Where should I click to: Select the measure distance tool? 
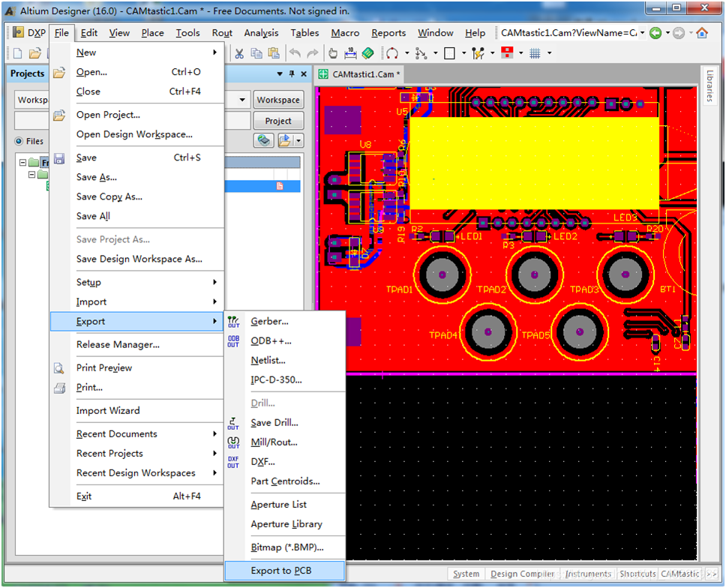[350, 53]
